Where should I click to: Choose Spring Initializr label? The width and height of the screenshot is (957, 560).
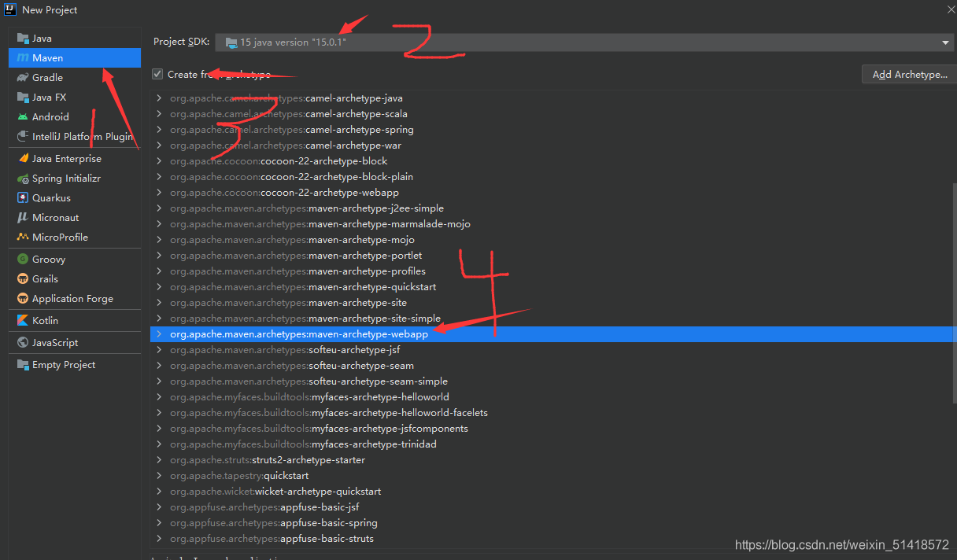pos(66,178)
